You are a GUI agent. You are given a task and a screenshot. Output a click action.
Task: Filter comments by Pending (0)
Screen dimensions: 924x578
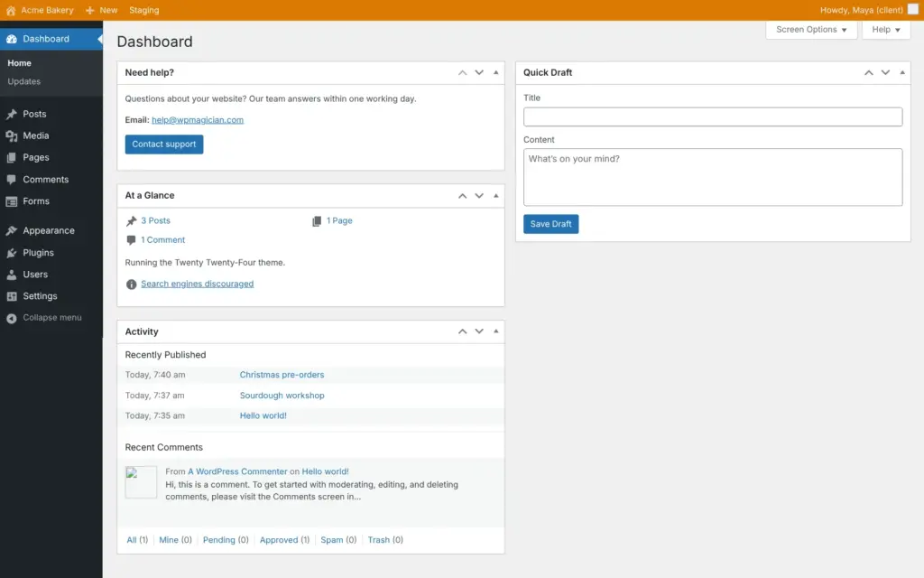tap(226, 540)
